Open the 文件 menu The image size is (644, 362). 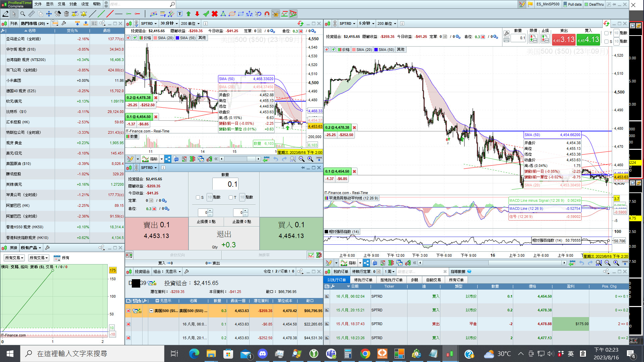coord(38,4)
